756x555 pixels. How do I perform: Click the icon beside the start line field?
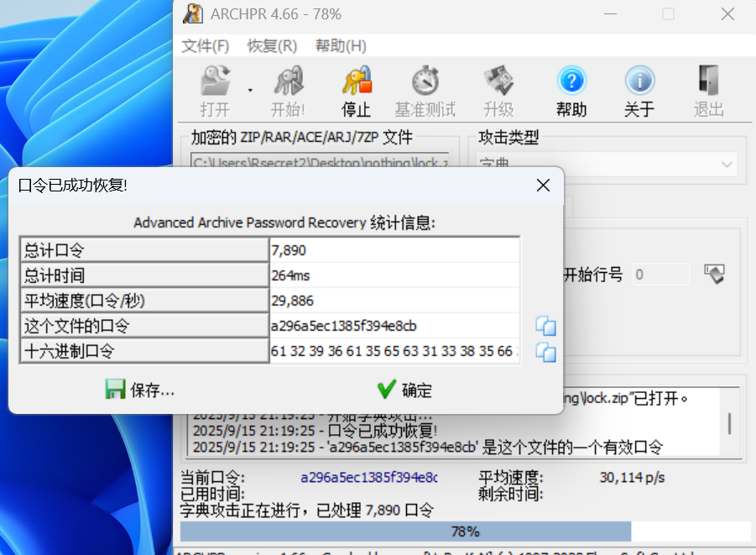click(715, 274)
